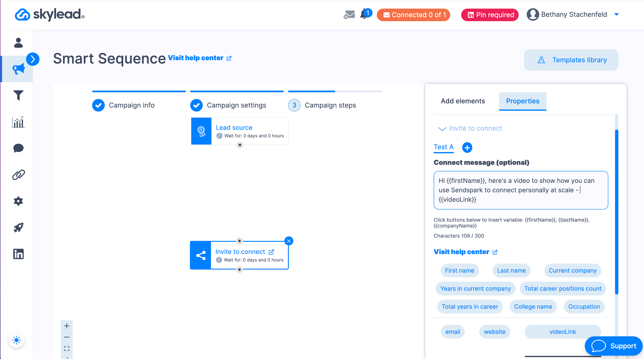Go to Campaign settings step
644x359 pixels.
point(228,105)
